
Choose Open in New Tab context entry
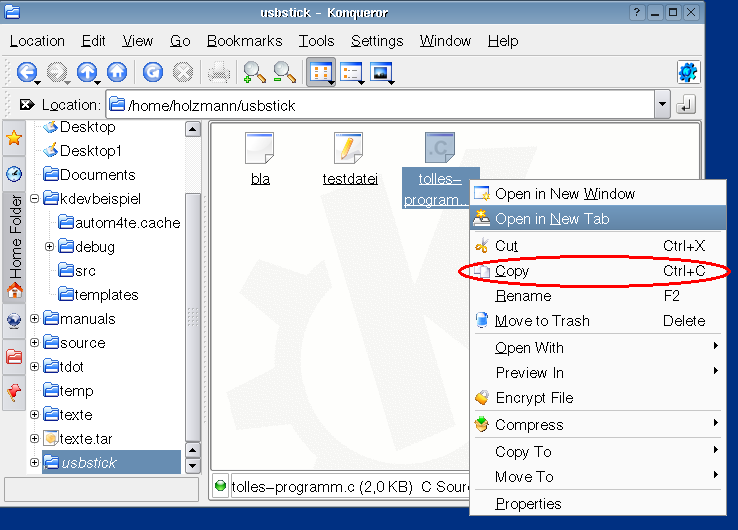click(598, 218)
